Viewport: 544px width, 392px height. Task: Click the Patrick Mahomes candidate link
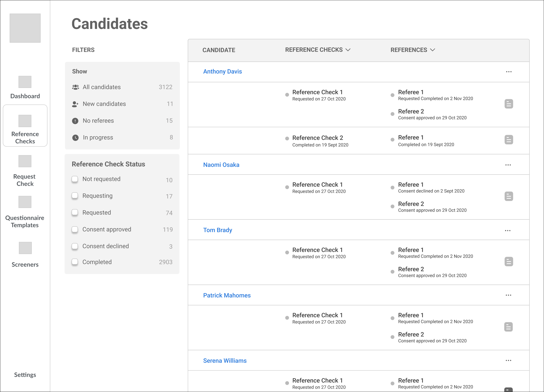click(227, 295)
